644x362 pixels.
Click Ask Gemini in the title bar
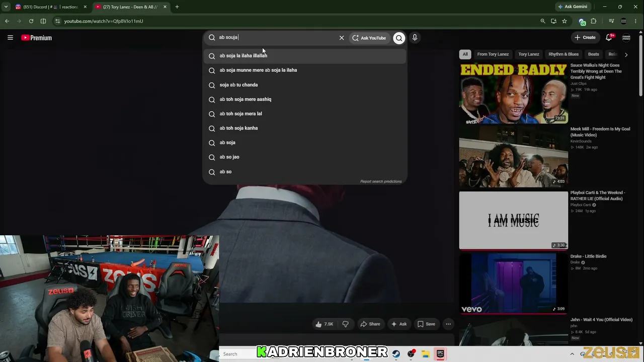click(x=573, y=7)
